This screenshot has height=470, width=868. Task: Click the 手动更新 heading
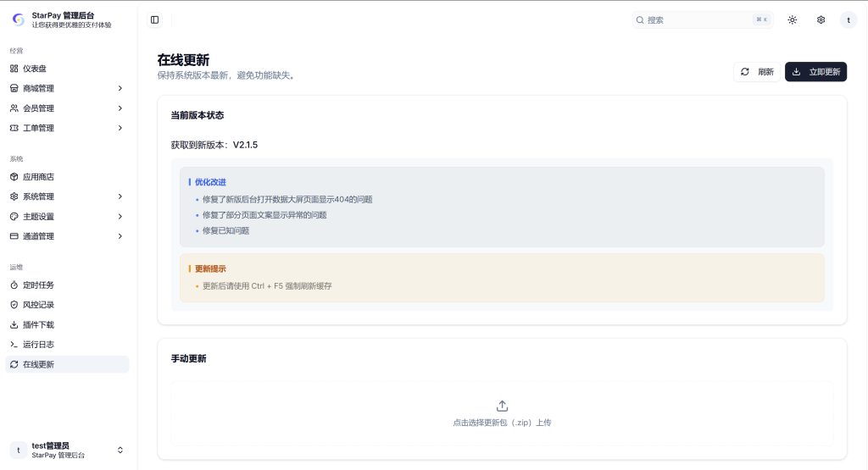188,359
